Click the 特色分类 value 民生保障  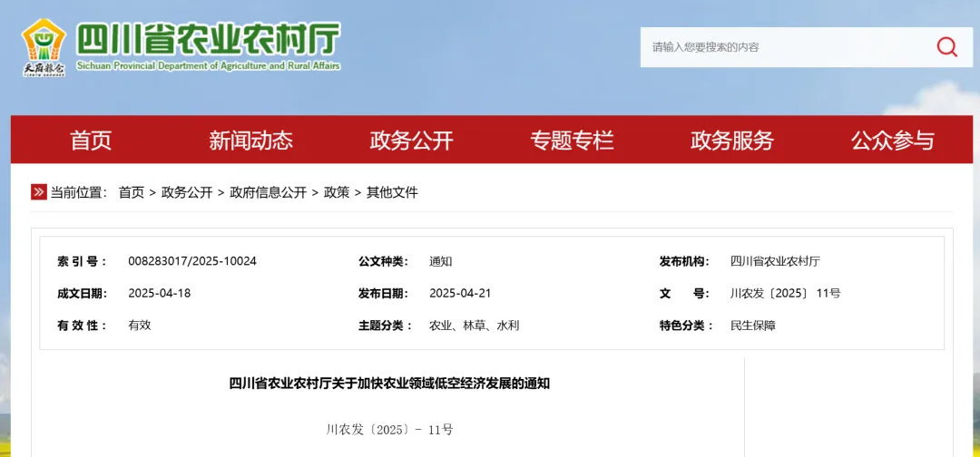pyautogui.click(x=753, y=326)
